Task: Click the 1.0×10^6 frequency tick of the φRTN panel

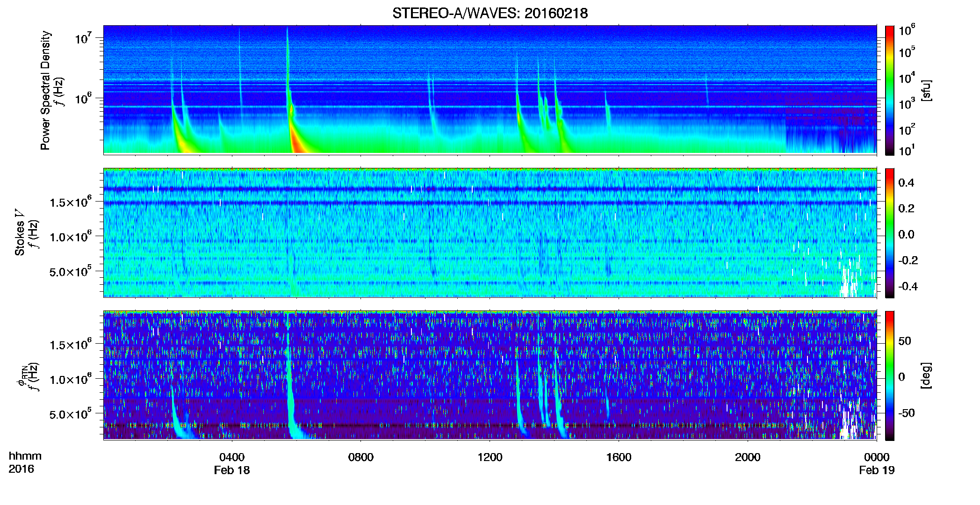Action: (71, 379)
